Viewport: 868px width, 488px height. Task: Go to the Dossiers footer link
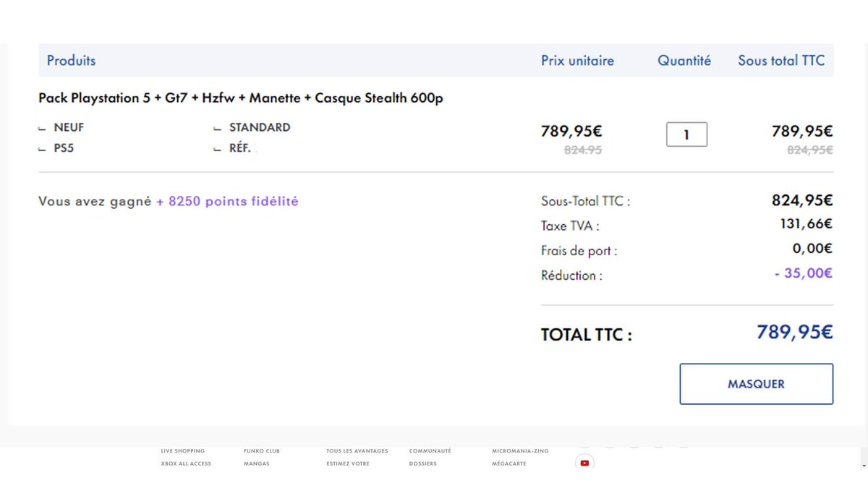tap(423, 463)
